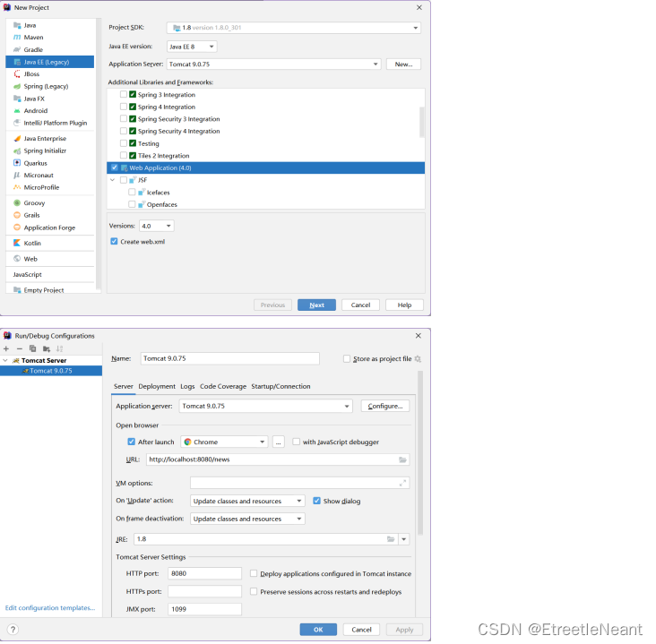Select the Server tab
656x644 pixels.
[124, 386]
